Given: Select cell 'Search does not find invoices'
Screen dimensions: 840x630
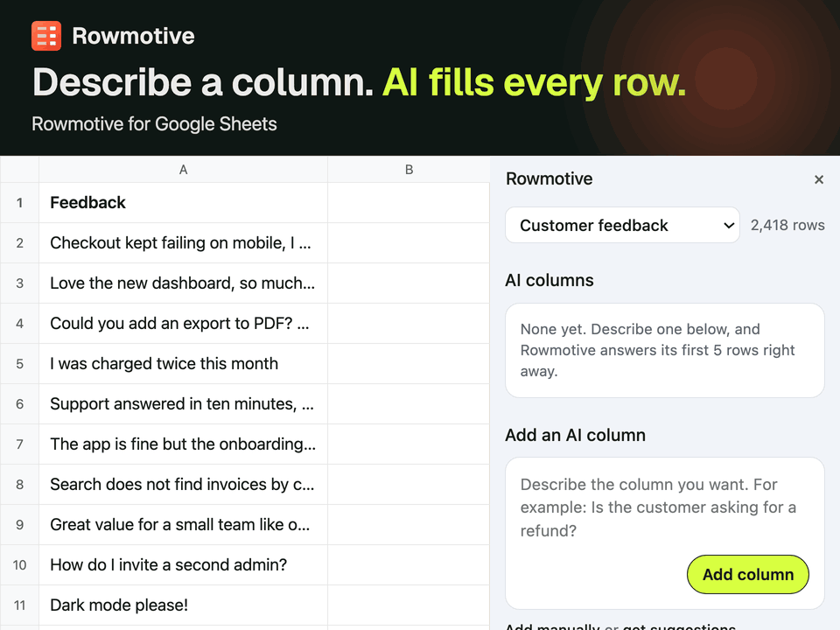Looking at the screenshot, I should (x=183, y=484).
